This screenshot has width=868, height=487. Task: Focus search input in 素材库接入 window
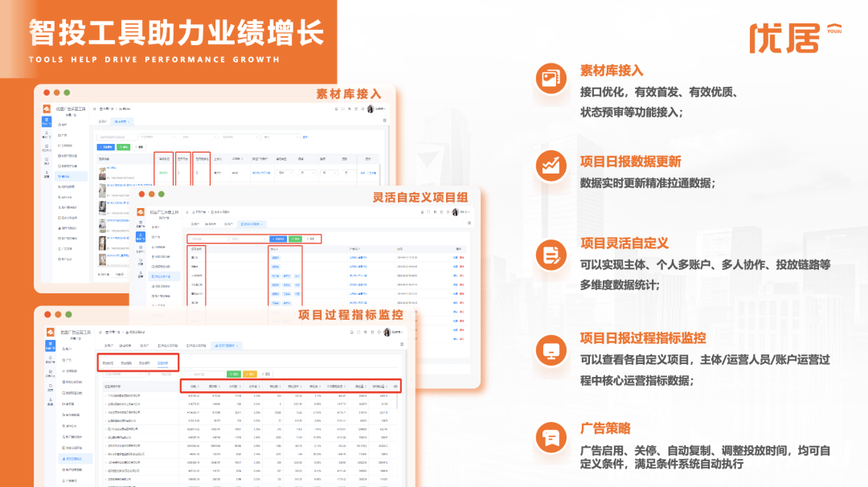[117, 137]
